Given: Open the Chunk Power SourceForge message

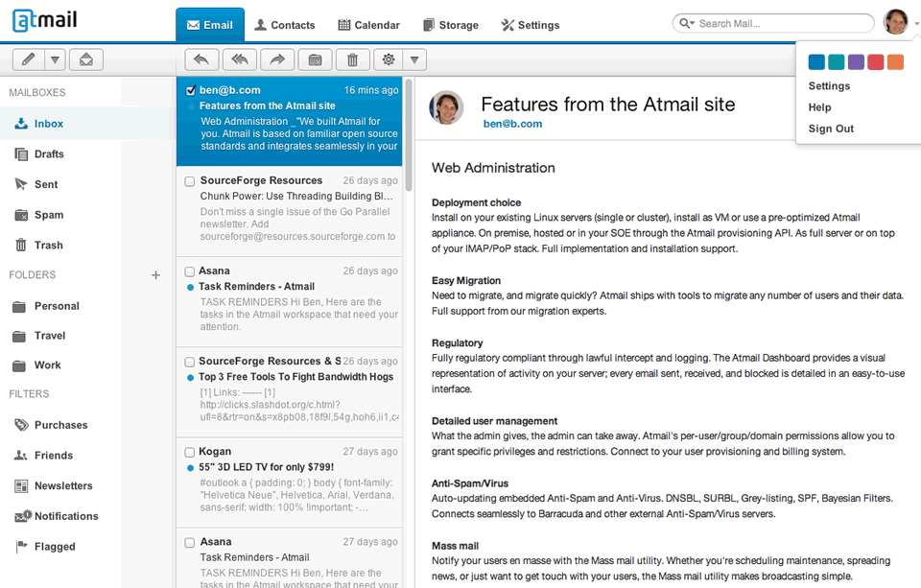Looking at the screenshot, I should point(289,211).
